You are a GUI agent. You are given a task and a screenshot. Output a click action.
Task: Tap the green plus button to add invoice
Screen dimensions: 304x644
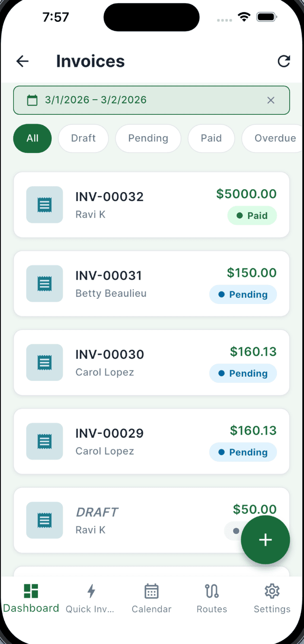pos(265,540)
